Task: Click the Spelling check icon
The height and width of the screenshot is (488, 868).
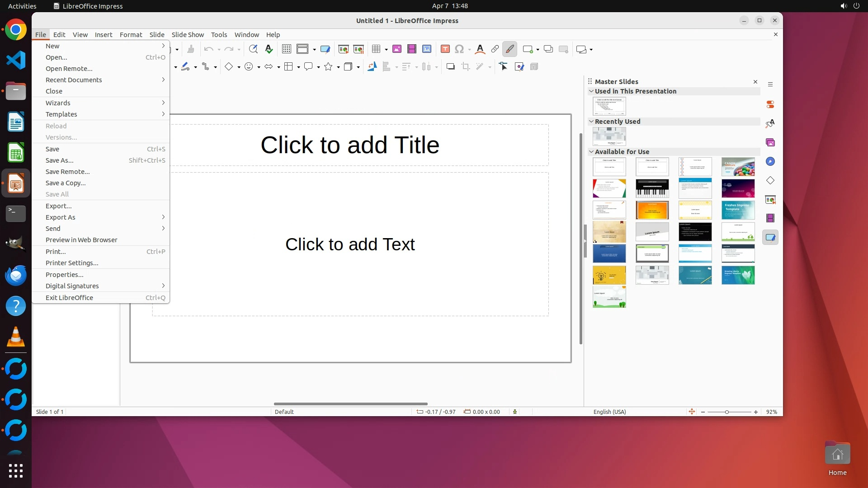Action: (x=269, y=49)
